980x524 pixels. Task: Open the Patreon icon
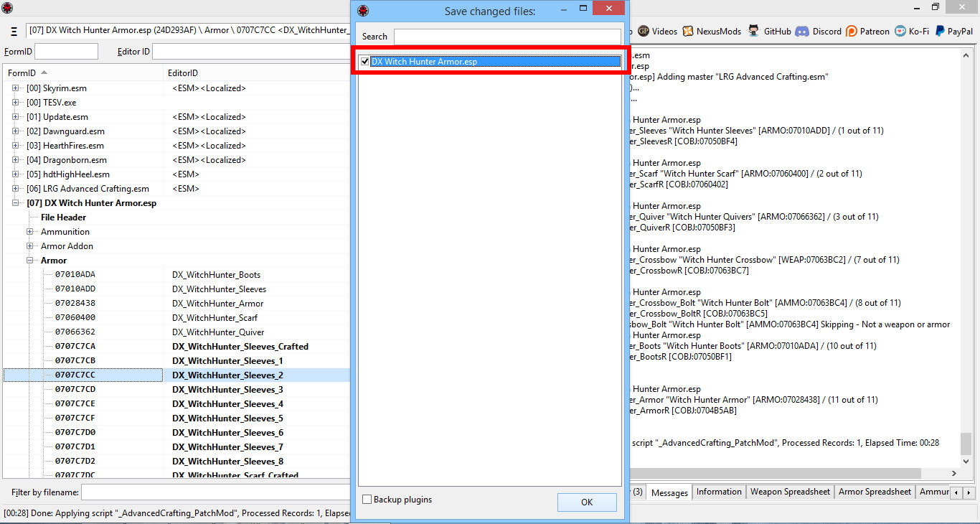point(852,31)
